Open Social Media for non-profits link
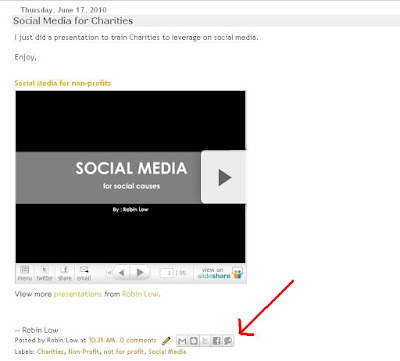Screen dimensions: 400x361 63,83
